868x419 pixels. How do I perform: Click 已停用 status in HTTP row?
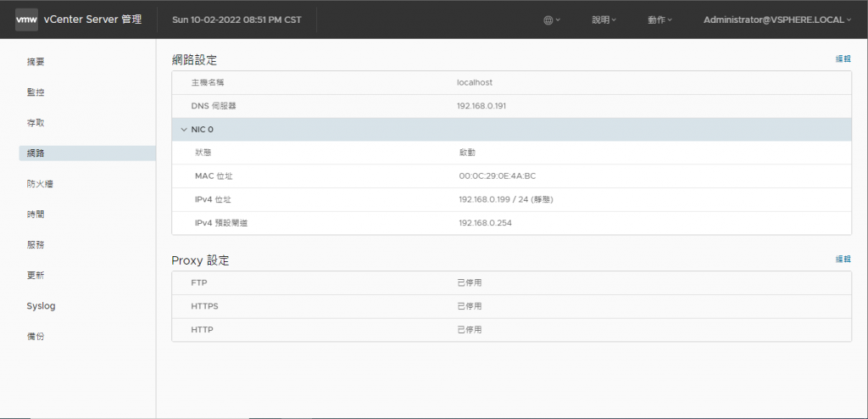(x=470, y=330)
